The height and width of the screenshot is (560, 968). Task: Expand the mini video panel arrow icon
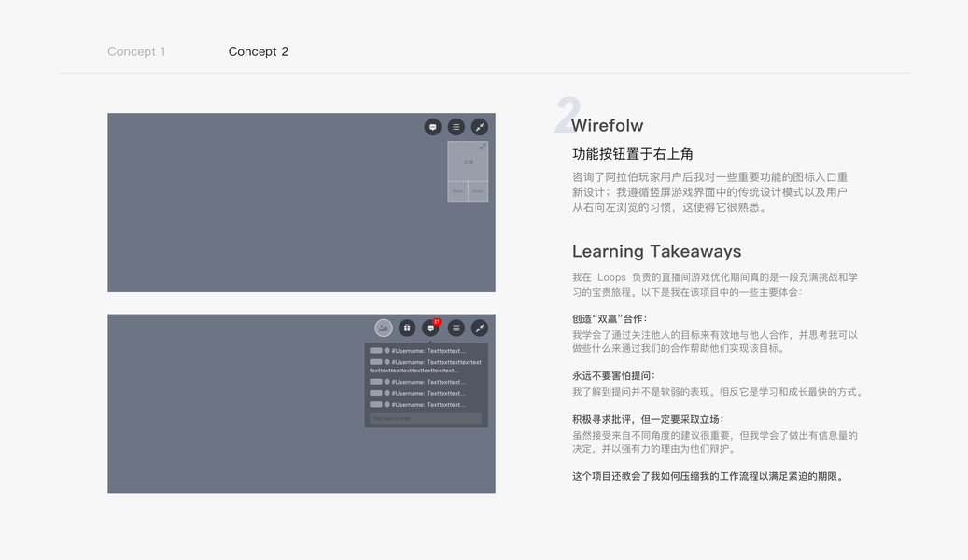[x=483, y=147]
